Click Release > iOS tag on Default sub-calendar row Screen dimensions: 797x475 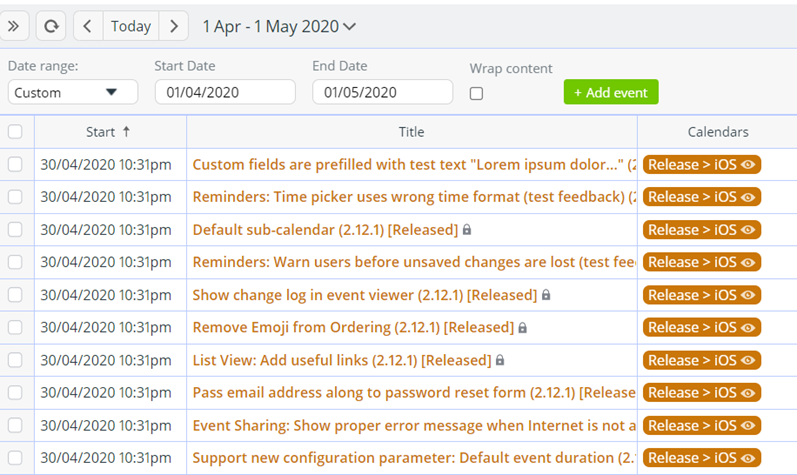click(x=701, y=230)
